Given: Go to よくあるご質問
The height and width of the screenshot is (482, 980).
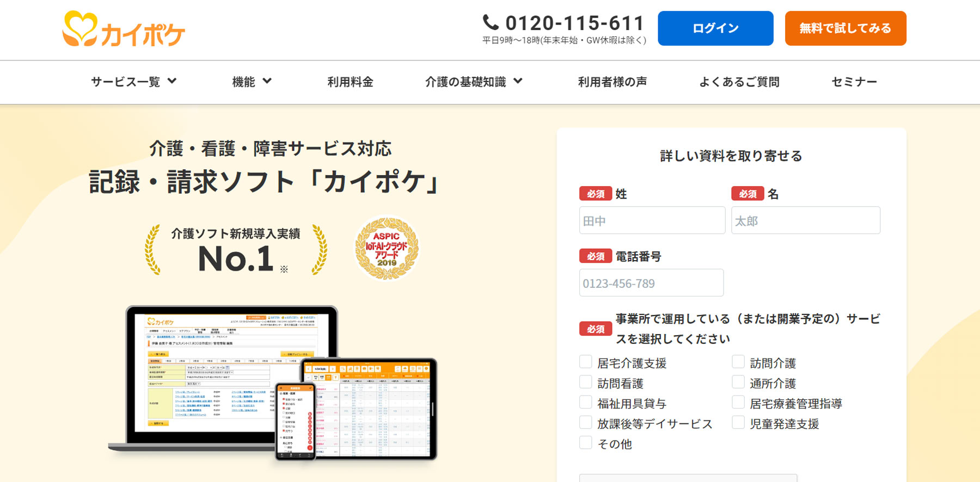Looking at the screenshot, I should [x=739, y=82].
